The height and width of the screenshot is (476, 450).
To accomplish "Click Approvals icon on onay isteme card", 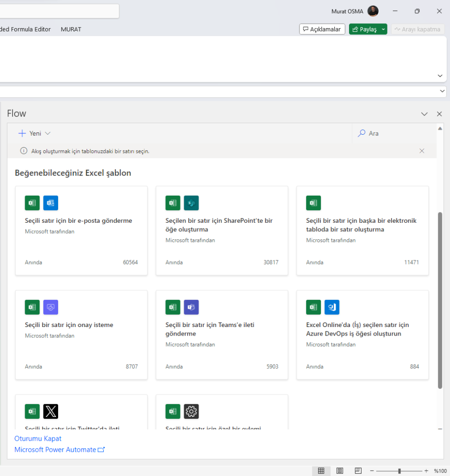I will pyautogui.click(x=50, y=307).
